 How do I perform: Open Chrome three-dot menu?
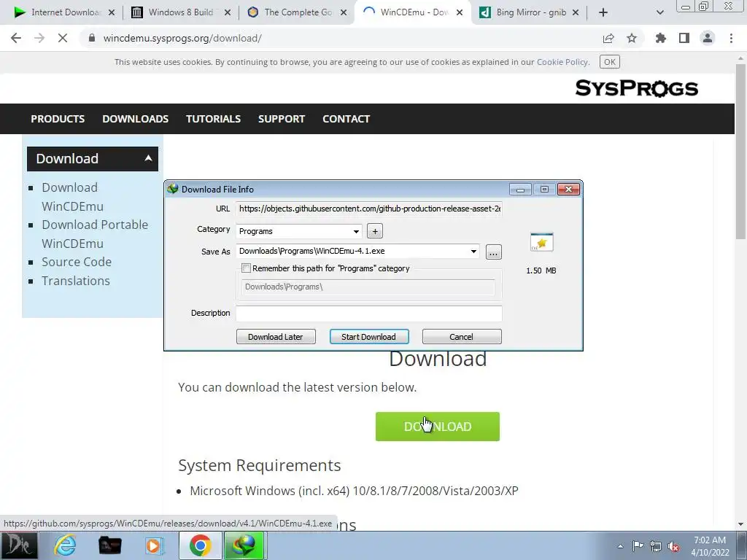pyautogui.click(x=731, y=38)
